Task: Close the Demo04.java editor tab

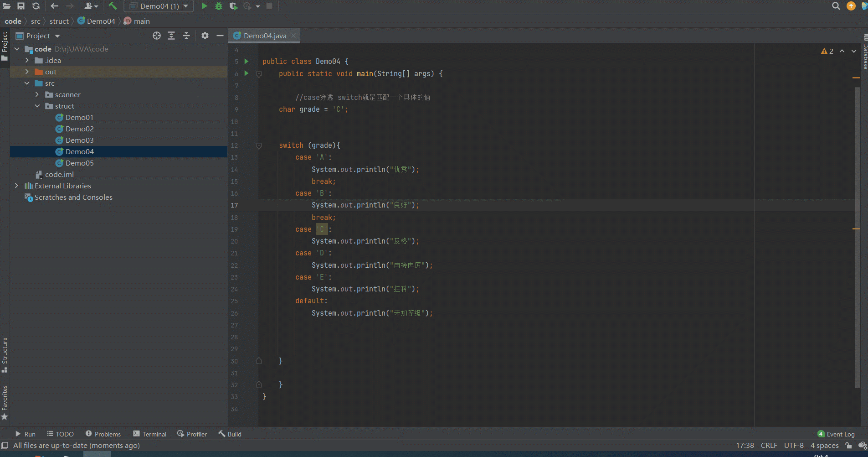Action: coord(293,36)
